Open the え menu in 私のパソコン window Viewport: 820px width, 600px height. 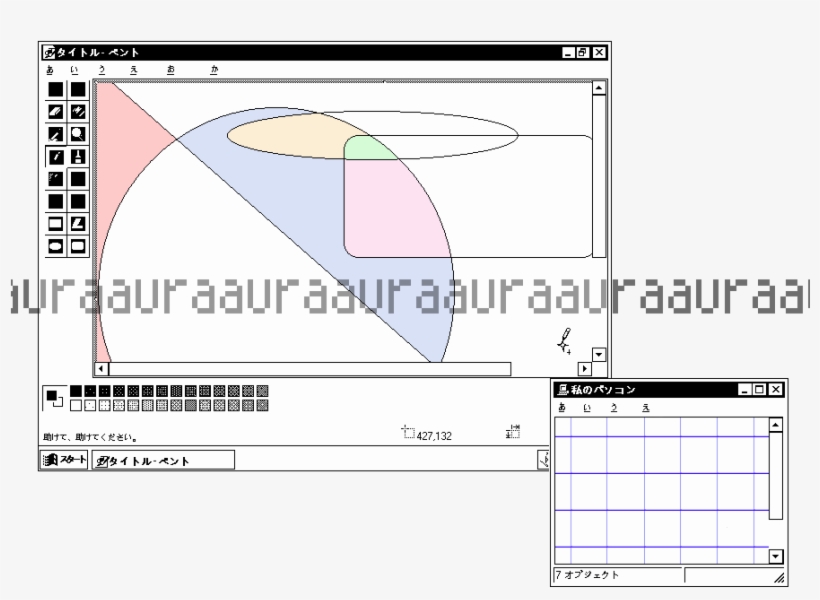click(x=645, y=407)
